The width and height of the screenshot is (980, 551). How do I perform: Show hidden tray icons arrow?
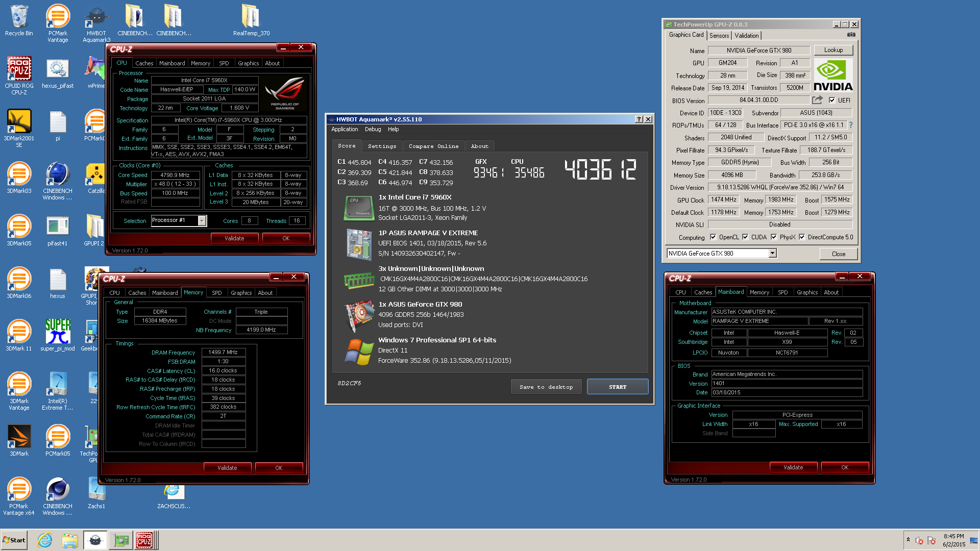[x=908, y=540]
